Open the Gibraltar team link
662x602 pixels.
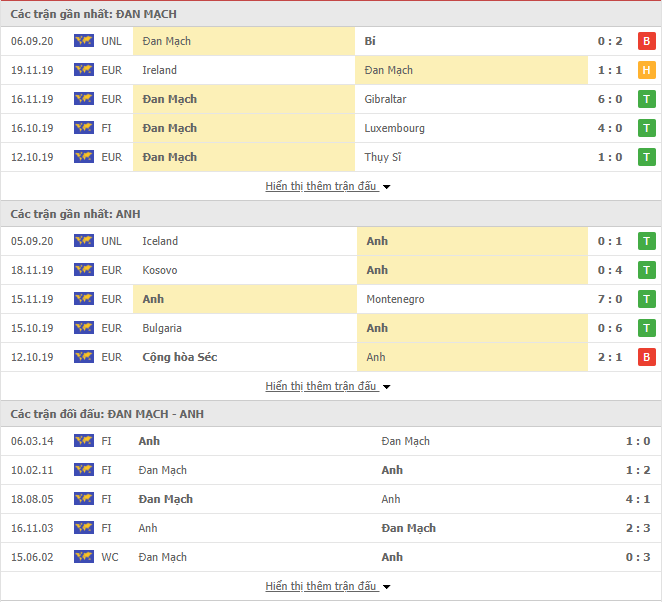[387, 99]
